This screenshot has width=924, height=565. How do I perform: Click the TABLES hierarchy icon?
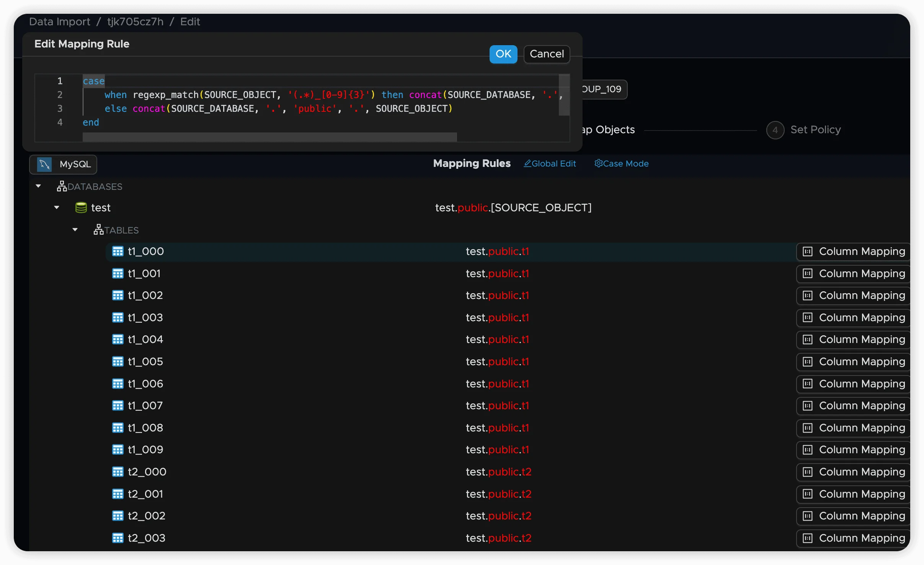[x=98, y=230]
